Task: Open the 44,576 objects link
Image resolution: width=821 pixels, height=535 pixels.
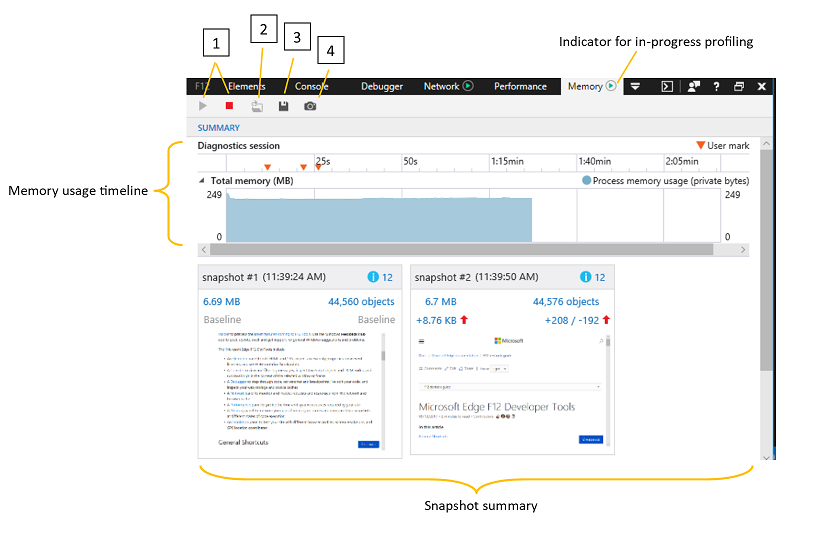Action: pyautogui.click(x=566, y=302)
